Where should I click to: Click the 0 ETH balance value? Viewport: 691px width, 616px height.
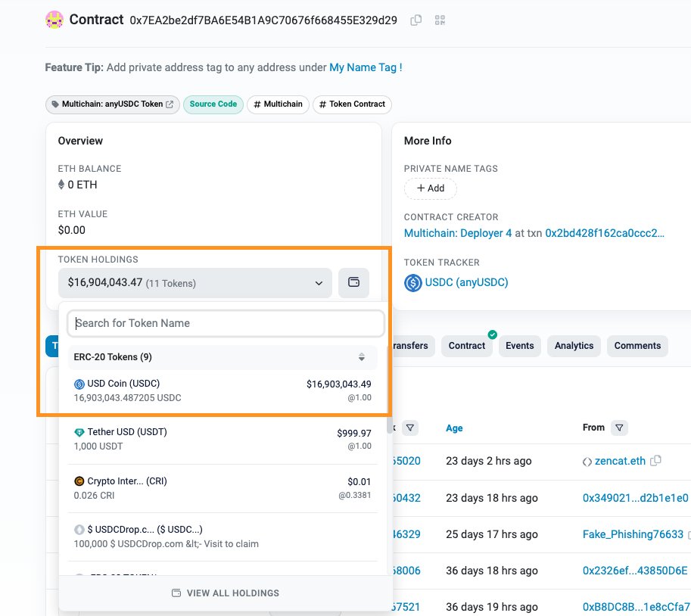point(82,185)
